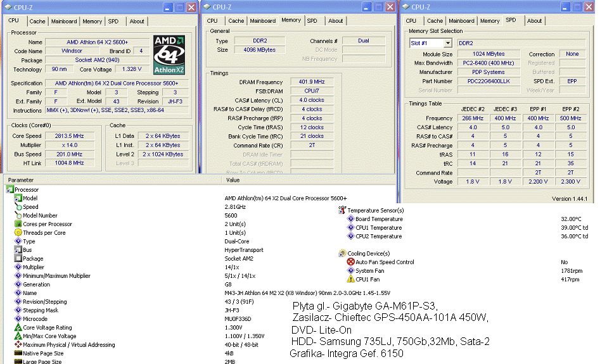Click the Model Number row icon
The image size is (607, 364).
coord(18,215)
